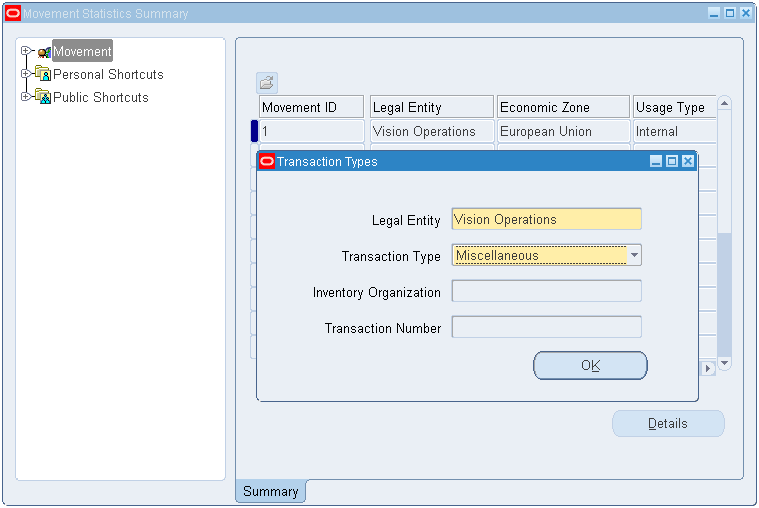Click the vertical scrollbar up arrow

click(x=724, y=103)
